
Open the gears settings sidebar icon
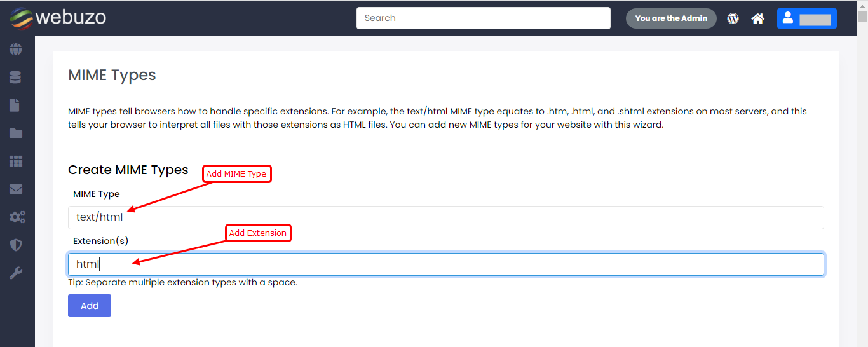[x=17, y=217]
